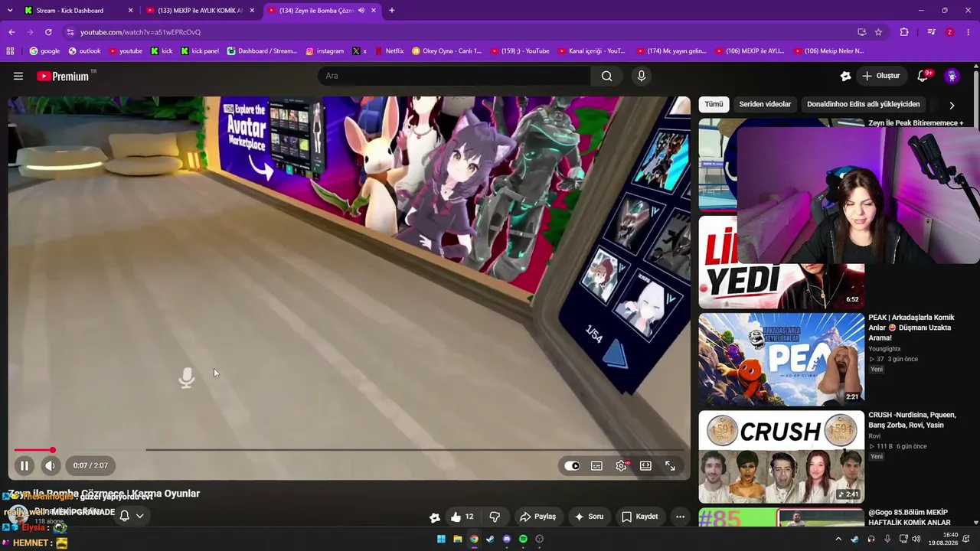Open the instagram bookmark
980x551 pixels.
(x=325, y=51)
